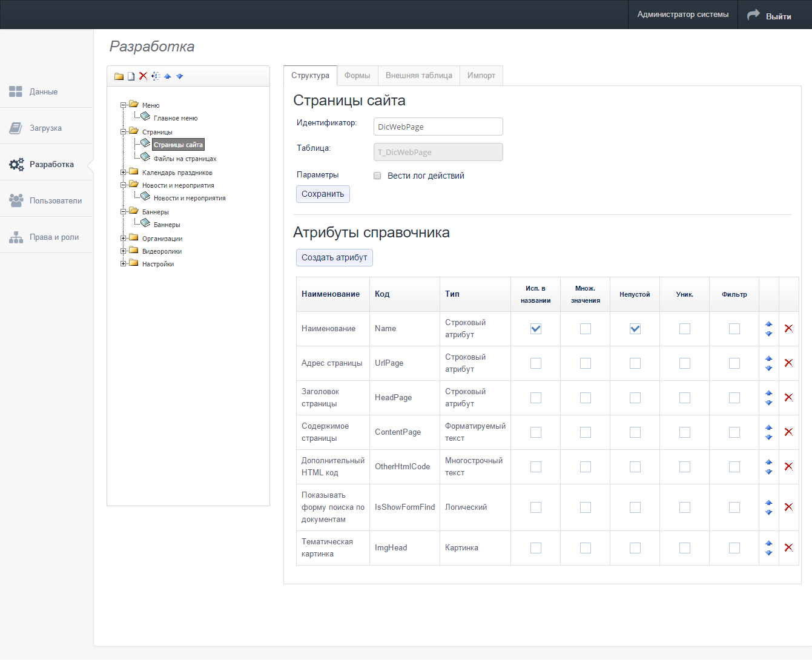812x660 pixels.
Task: Click the Создать атрибут button
Action: [334, 257]
